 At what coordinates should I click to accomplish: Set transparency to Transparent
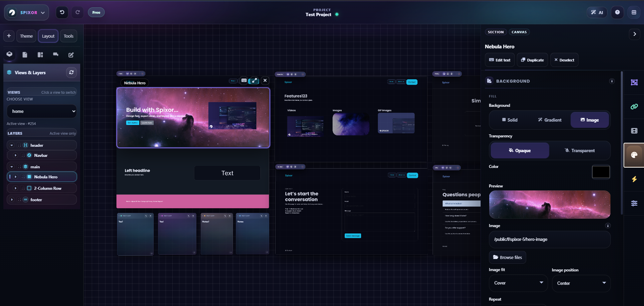[x=583, y=150]
